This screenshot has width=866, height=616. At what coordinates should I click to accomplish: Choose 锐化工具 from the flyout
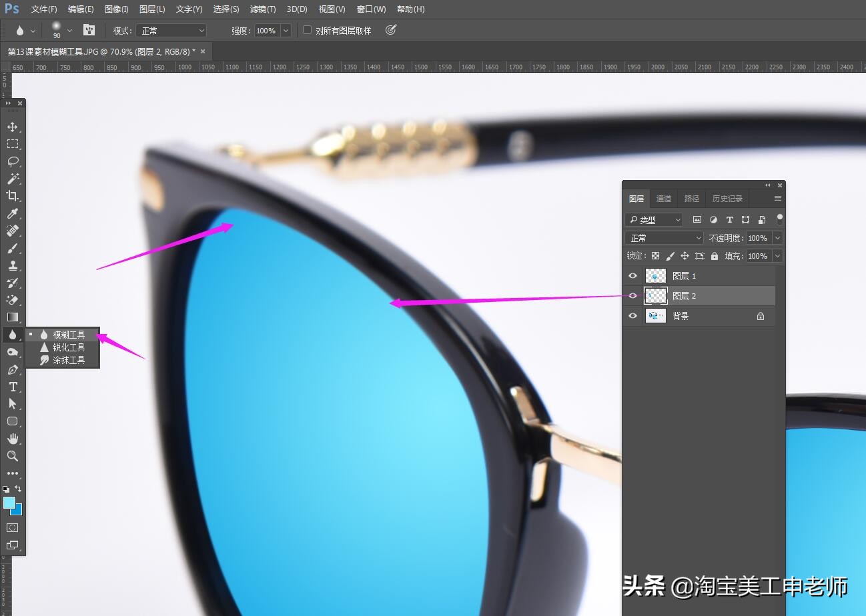[63, 347]
